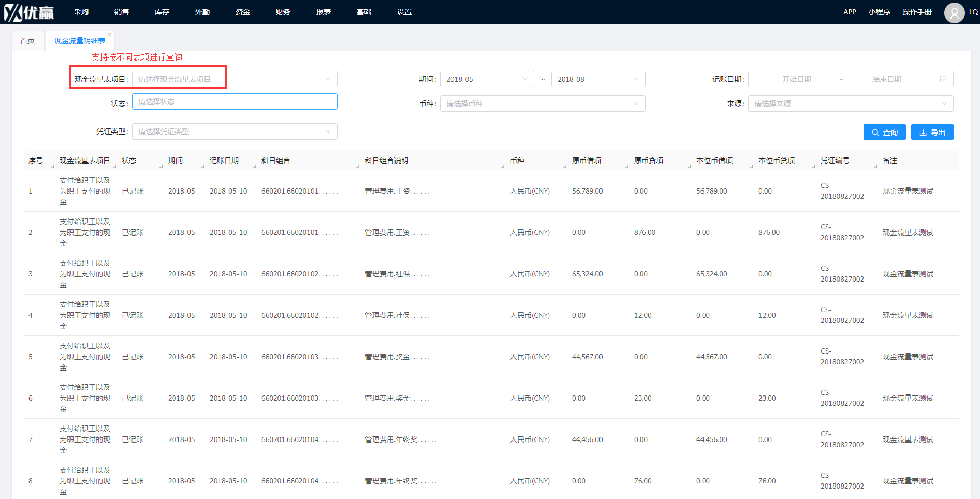Click the 现金流量表项目 column header
The image size is (980, 499).
point(85,160)
